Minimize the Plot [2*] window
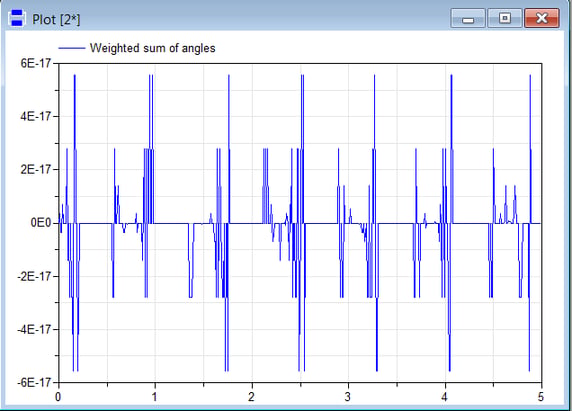Viewport: 572px width, 411px height. click(468, 18)
